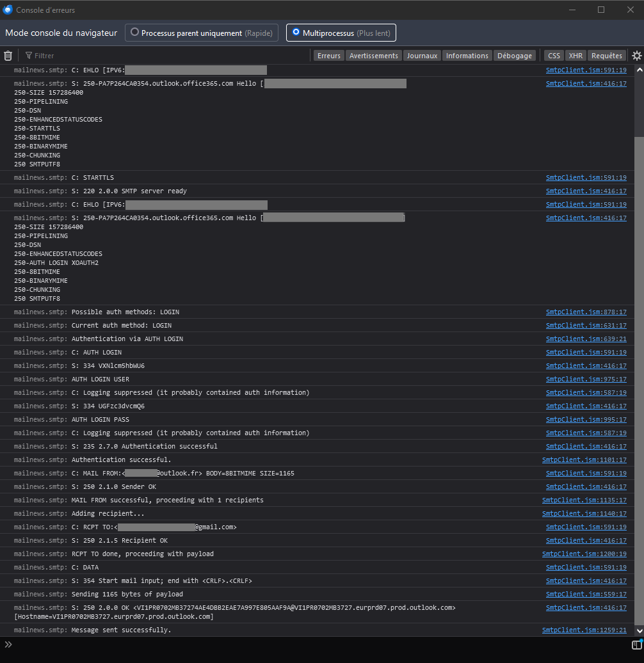644x663 pixels.
Task: Toggle Débogage filter
Action: tap(514, 56)
